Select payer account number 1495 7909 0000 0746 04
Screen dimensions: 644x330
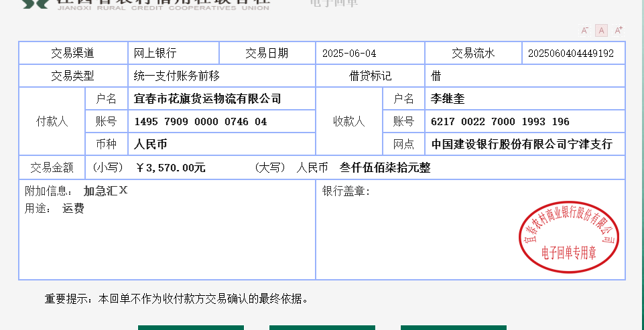[201, 122]
